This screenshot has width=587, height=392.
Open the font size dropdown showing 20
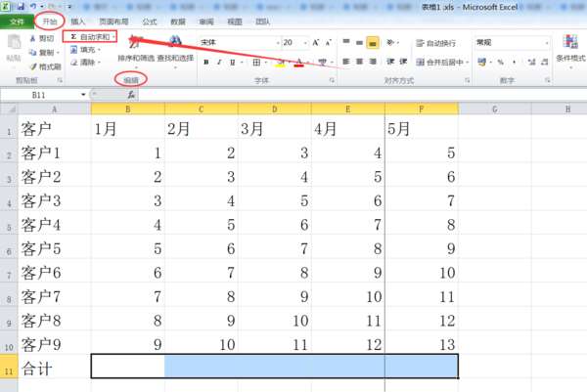[305, 43]
